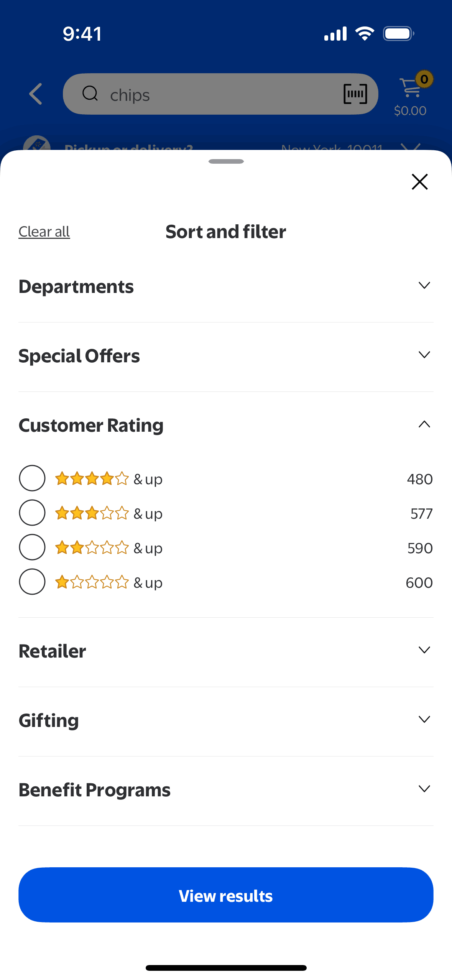Click the Clear all link
Screen dimensions: 452x980
(x=44, y=232)
